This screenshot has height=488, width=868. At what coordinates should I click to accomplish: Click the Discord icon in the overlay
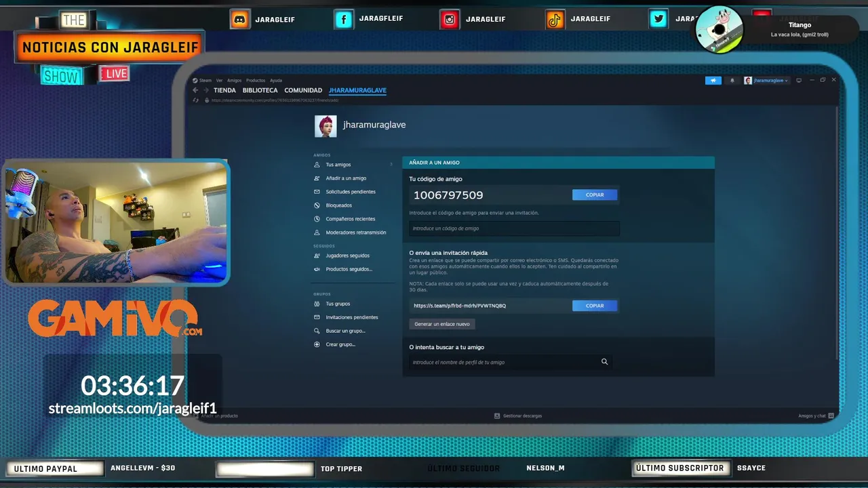point(239,20)
